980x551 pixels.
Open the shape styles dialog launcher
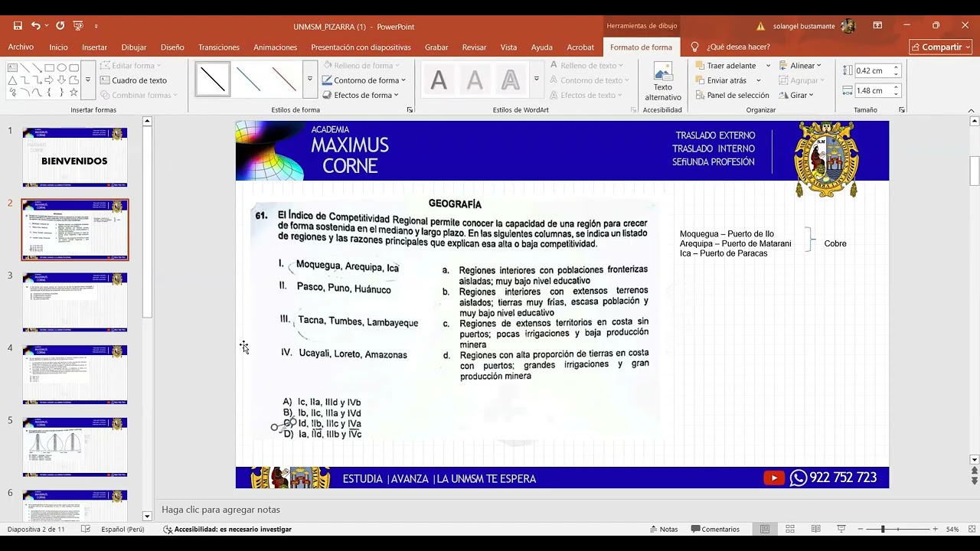click(410, 110)
